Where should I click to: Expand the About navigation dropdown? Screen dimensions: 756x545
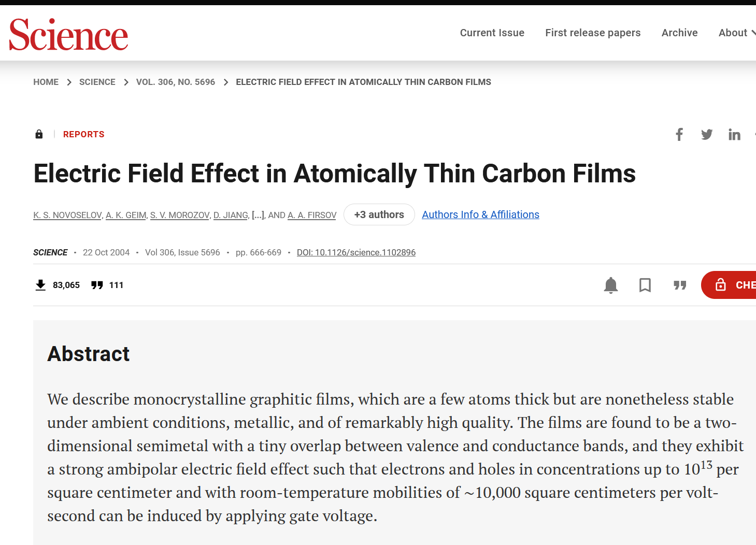[733, 33]
